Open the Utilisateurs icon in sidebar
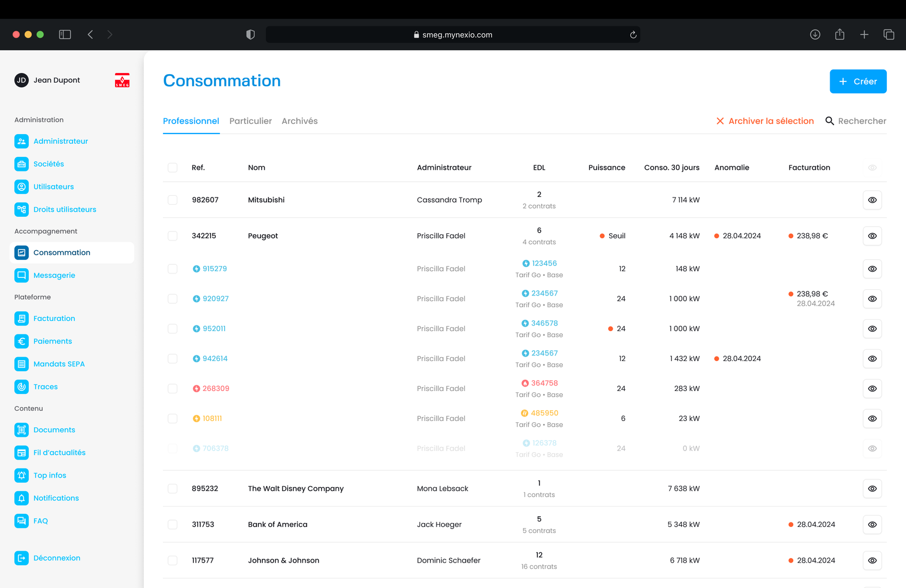The width and height of the screenshot is (906, 588). coord(22,187)
